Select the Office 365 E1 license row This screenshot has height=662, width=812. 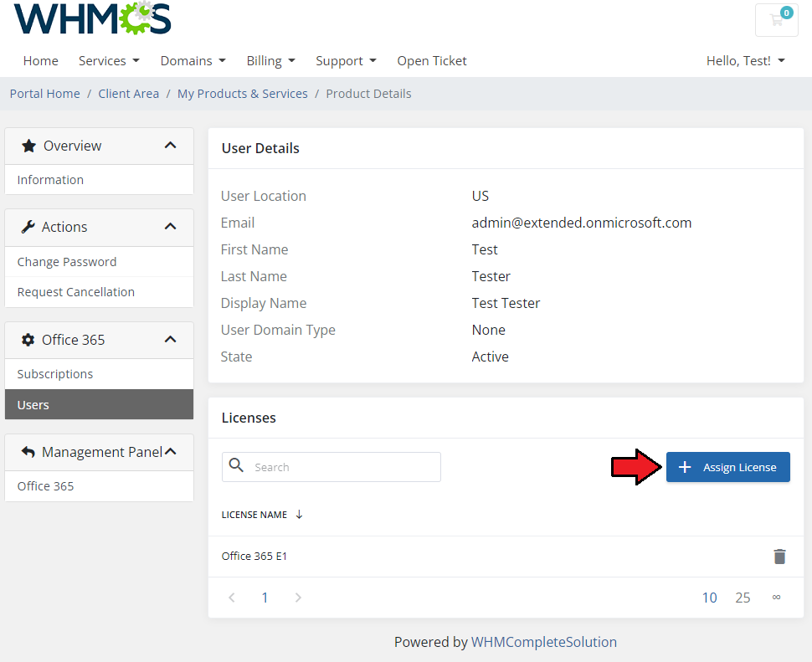tap(506, 557)
